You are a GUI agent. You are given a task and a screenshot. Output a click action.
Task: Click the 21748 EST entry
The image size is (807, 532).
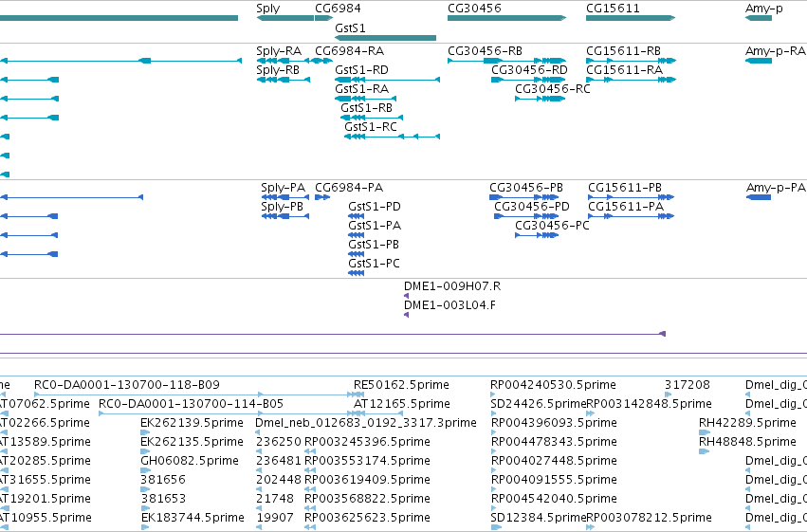[x=275, y=499]
